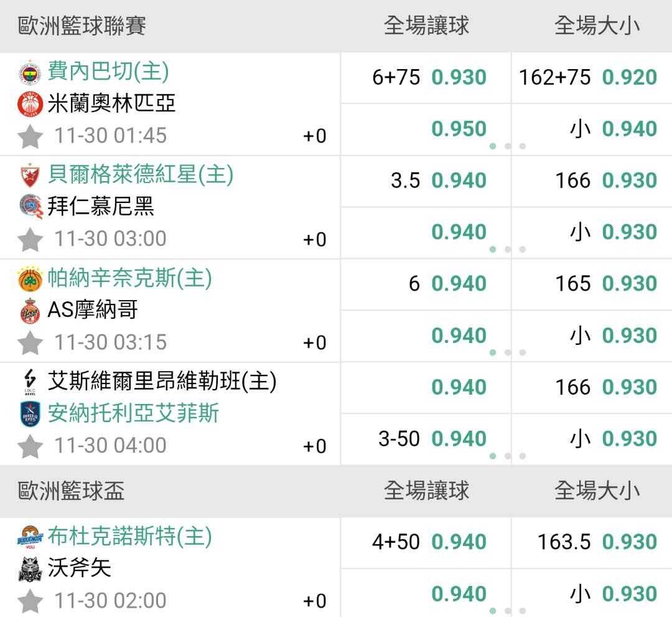Click the Fenerbahçe team logo icon
Viewport: 672px width, 617px height.
coord(29,72)
